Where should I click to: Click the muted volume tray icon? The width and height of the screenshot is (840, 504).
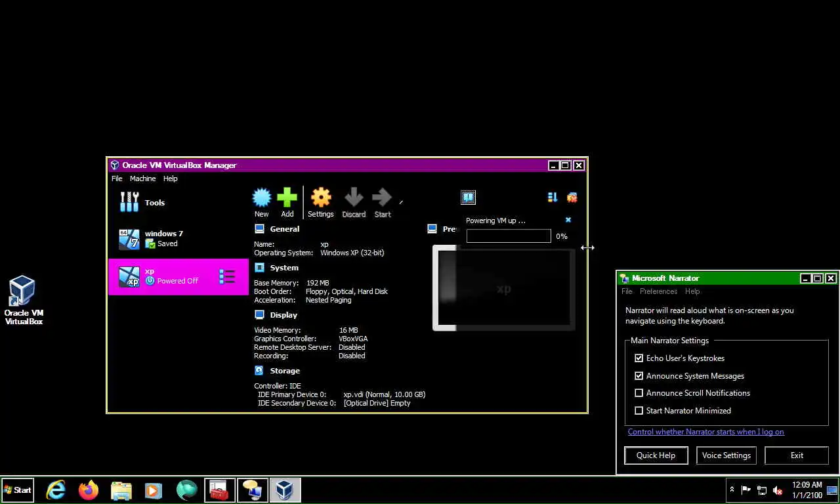[778, 490]
